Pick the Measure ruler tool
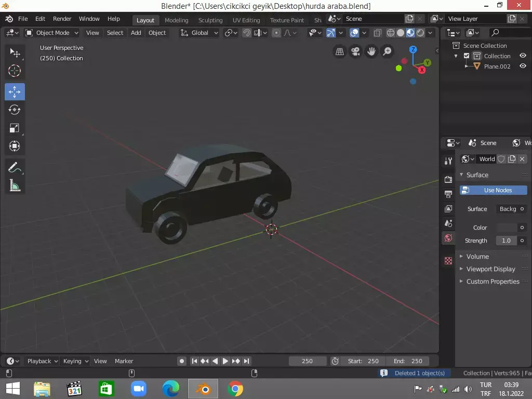This screenshot has width=532, height=399. (x=15, y=185)
